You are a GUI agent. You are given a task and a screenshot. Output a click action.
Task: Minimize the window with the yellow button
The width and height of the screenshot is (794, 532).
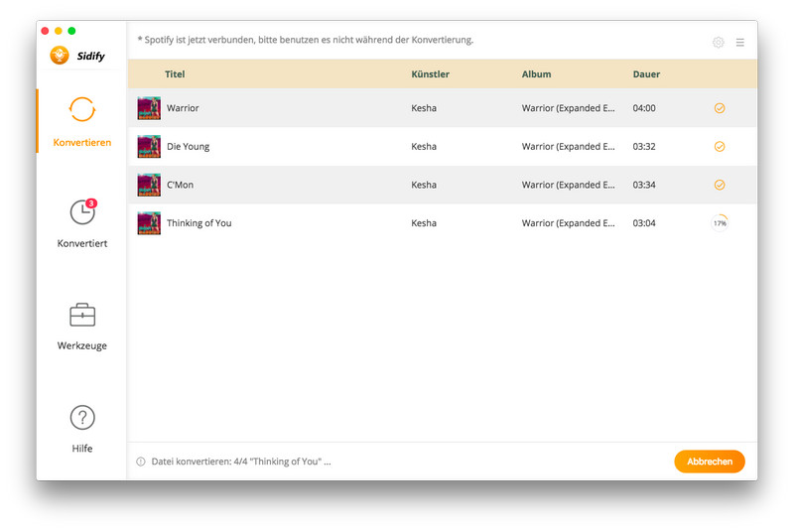point(59,31)
